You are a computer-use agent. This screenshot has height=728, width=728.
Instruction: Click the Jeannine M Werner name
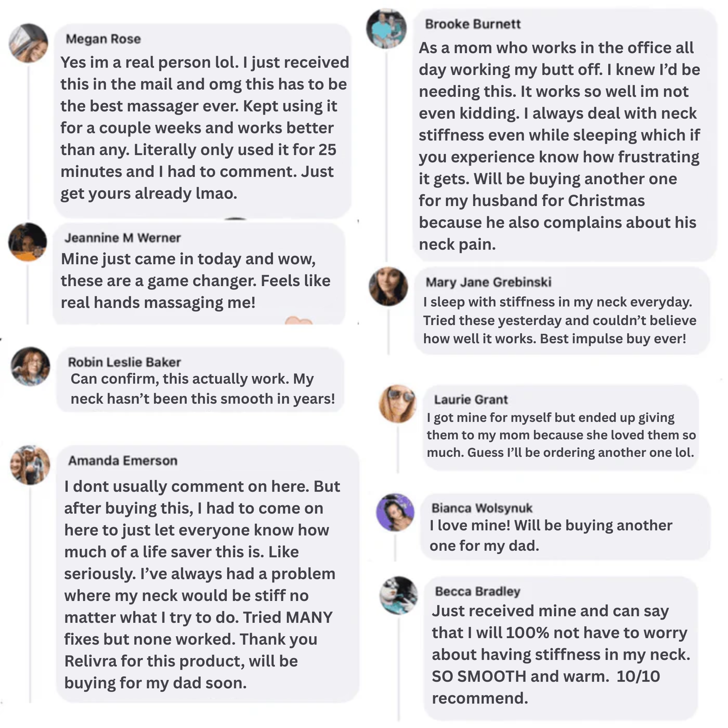[x=122, y=238]
